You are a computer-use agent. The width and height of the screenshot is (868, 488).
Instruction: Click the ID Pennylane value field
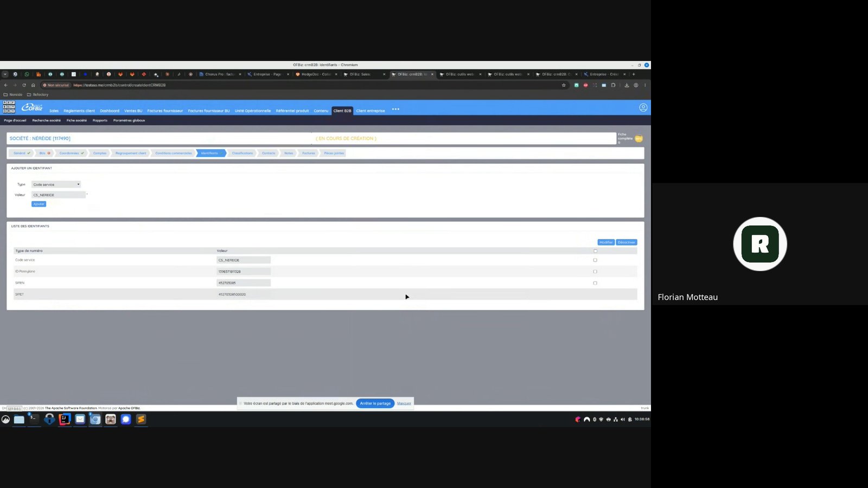(244, 272)
